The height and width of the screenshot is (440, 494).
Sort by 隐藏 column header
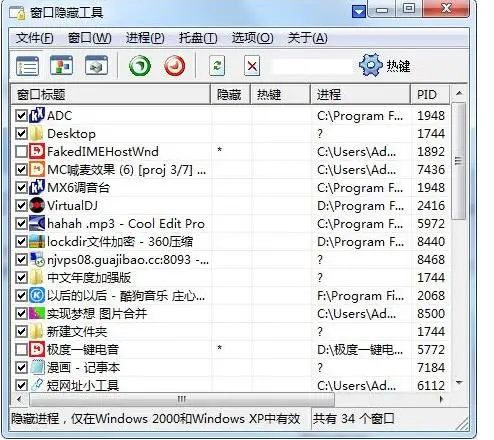click(x=231, y=95)
